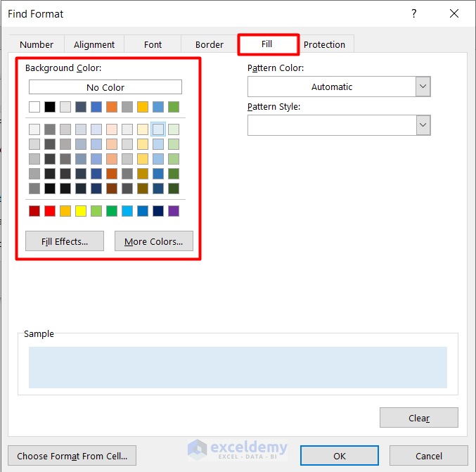The width and height of the screenshot is (476, 472).
Task: Choose the standard green color swatch
Action: click(x=112, y=211)
